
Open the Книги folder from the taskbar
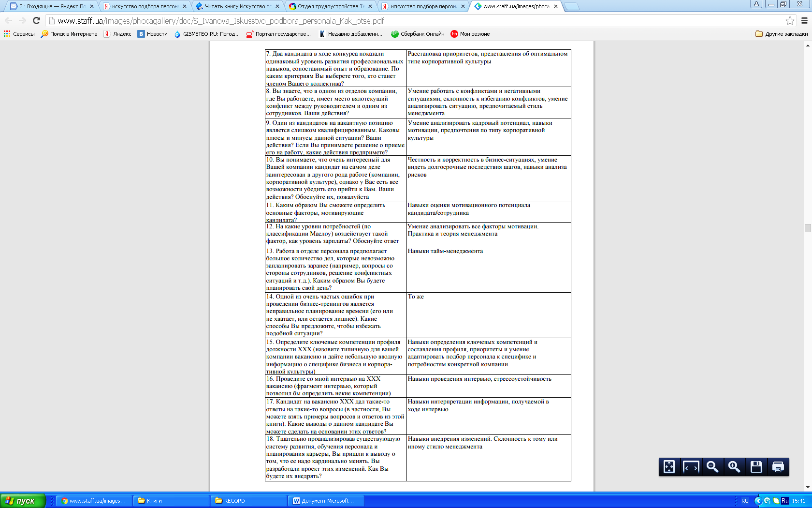[x=171, y=501]
